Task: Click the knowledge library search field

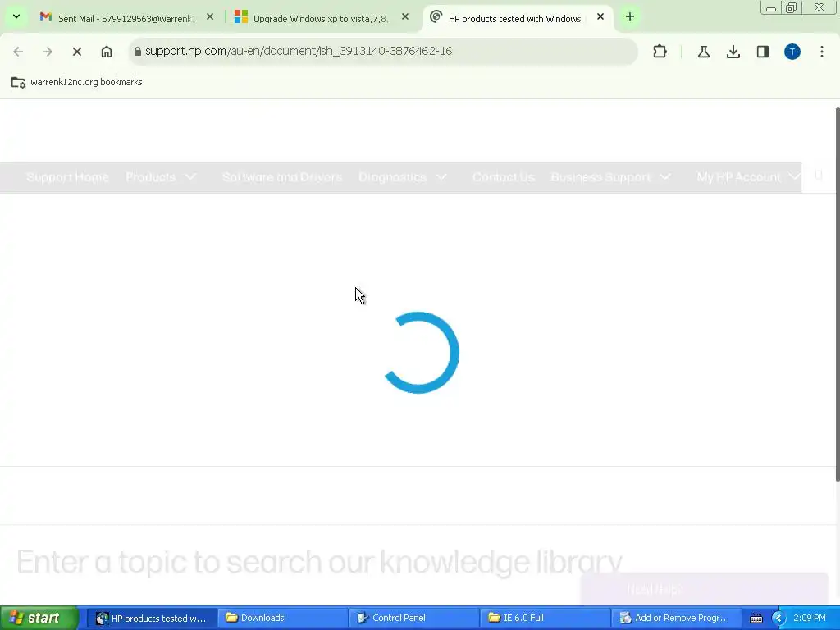Action: (319, 562)
